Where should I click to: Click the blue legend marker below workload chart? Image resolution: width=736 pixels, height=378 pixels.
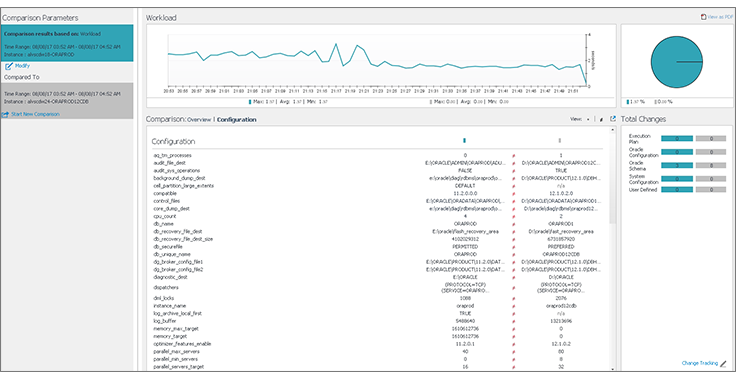(x=249, y=101)
